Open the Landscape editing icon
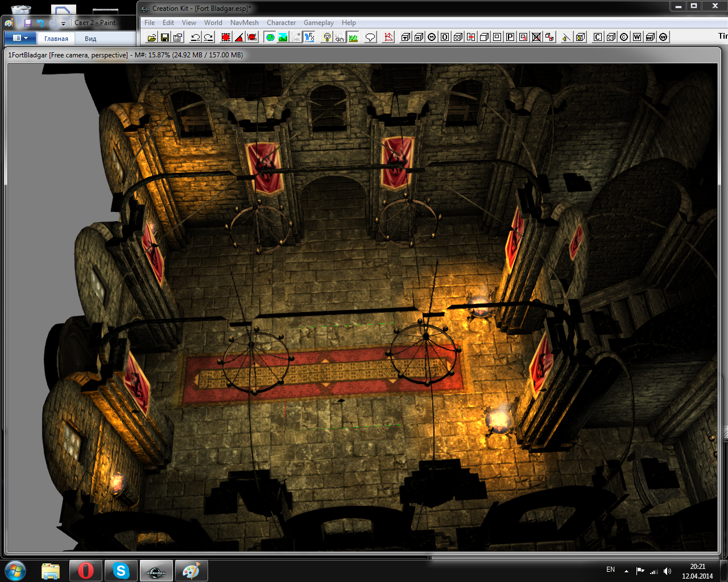 tap(283, 37)
